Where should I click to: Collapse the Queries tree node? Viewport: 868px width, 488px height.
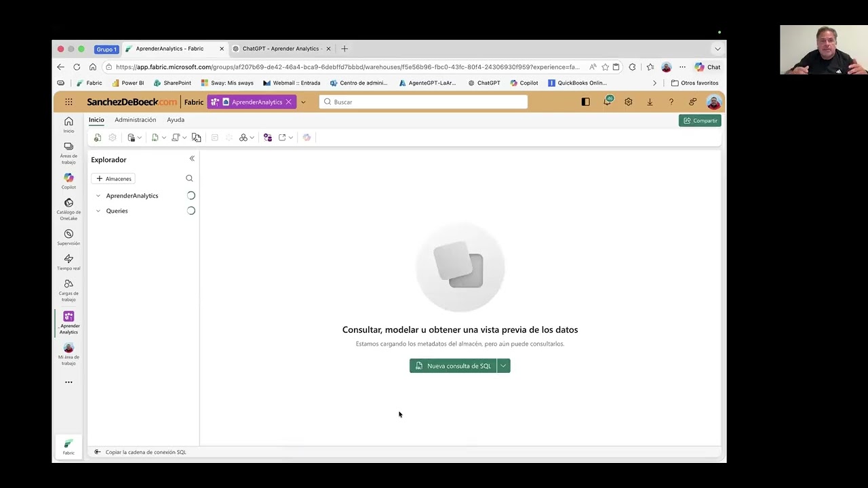click(x=98, y=211)
